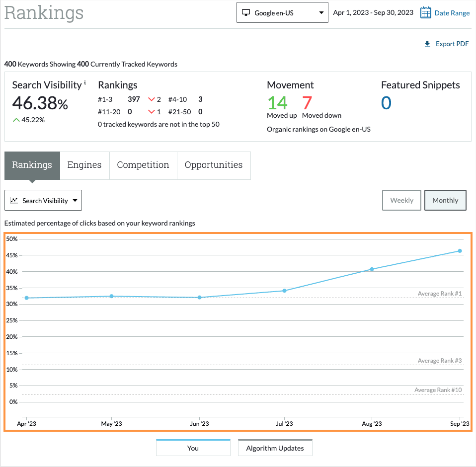Click the Aug '23 data point on chart

372,269
